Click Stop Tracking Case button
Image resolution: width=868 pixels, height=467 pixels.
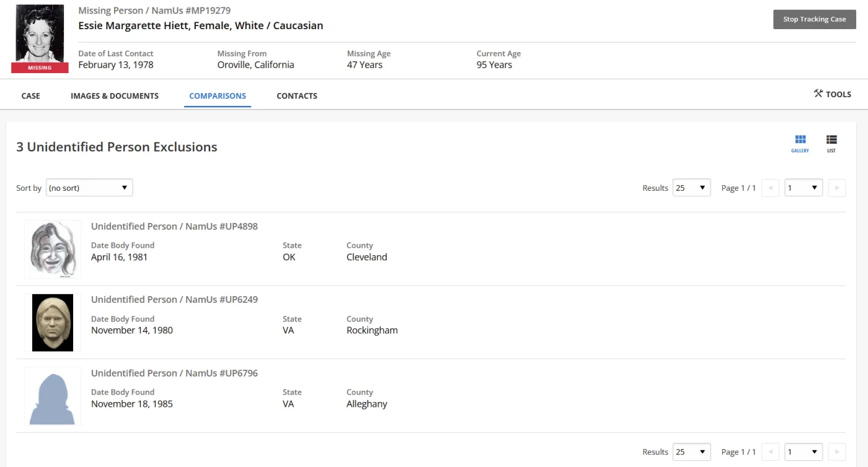click(x=814, y=19)
